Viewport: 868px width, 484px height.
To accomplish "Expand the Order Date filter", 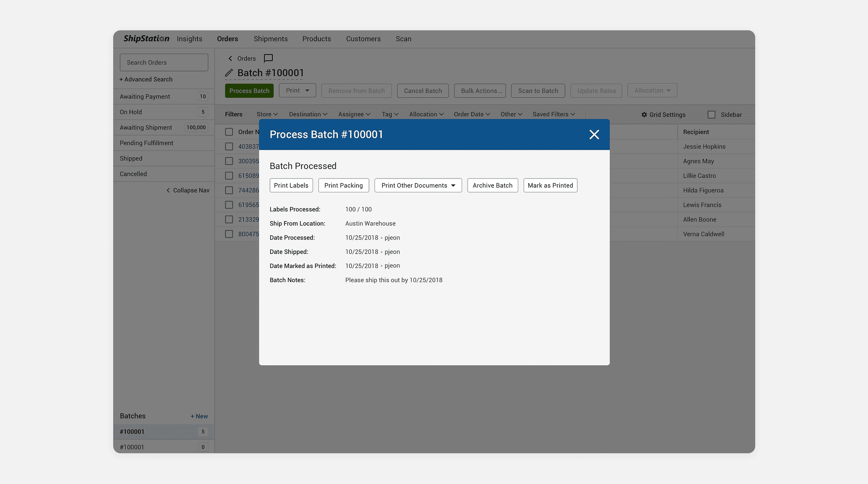I will point(472,115).
